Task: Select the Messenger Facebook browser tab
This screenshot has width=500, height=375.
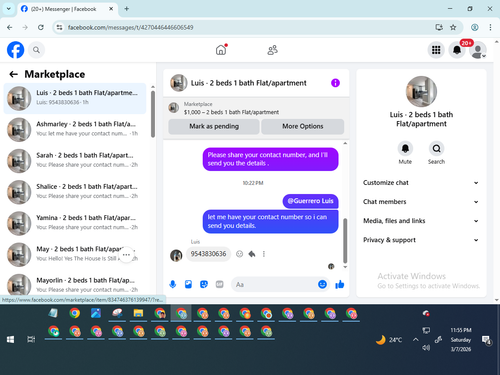Action: (x=67, y=9)
